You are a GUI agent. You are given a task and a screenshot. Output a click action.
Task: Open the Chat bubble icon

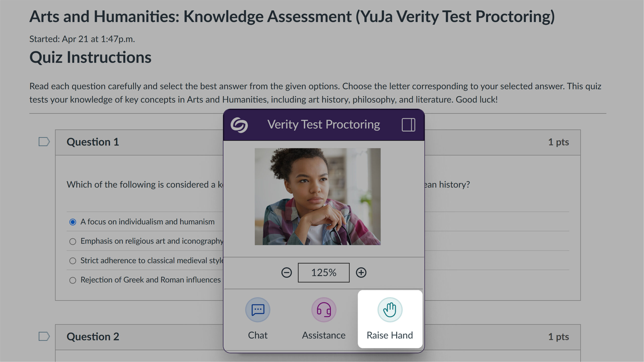point(258,310)
